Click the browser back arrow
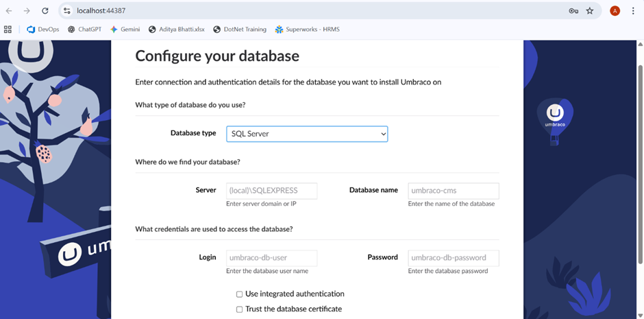Image resolution: width=644 pixels, height=319 pixels. click(x=9, y=11)
